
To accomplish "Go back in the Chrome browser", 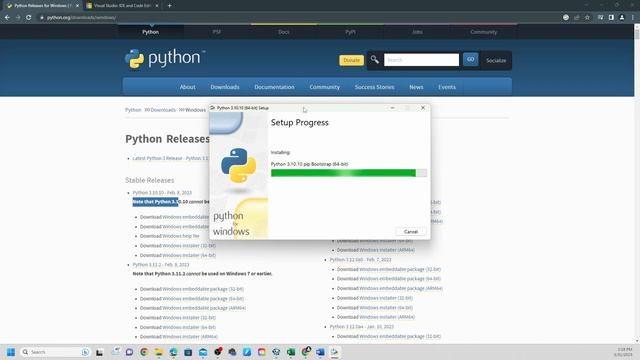I will click(7, 18).
